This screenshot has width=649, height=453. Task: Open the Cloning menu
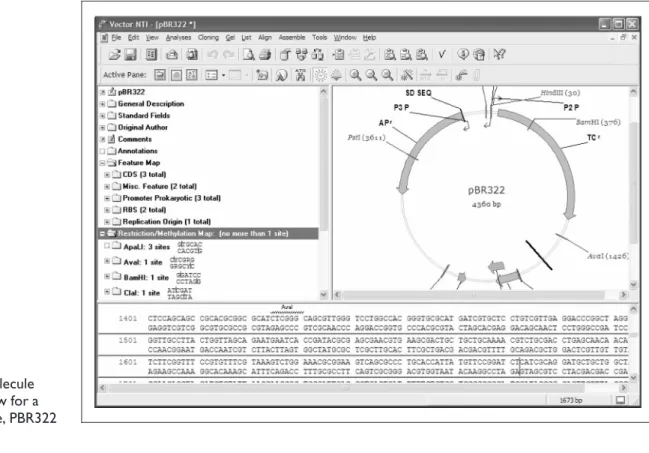tap(208, 38)
